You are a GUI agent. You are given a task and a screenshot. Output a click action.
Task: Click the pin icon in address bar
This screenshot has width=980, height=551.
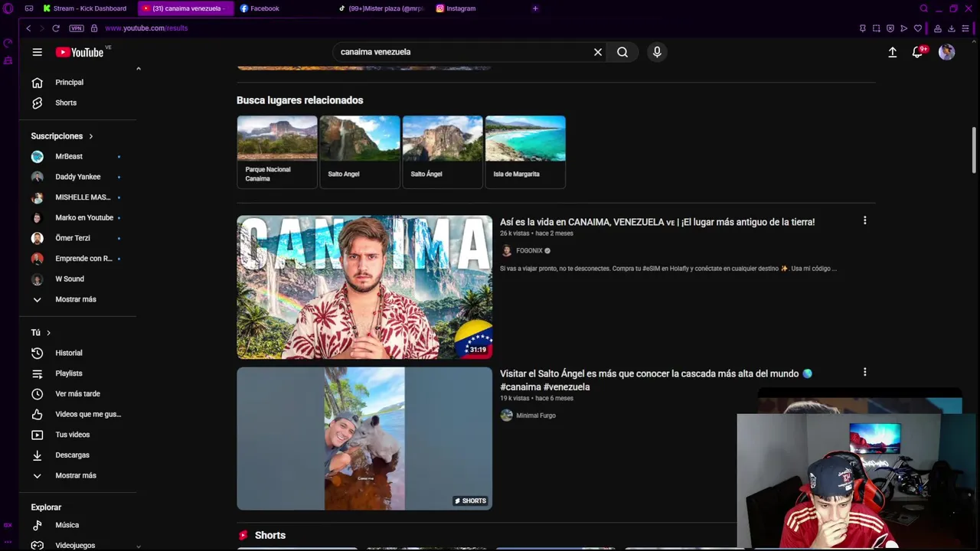(863, 28)
